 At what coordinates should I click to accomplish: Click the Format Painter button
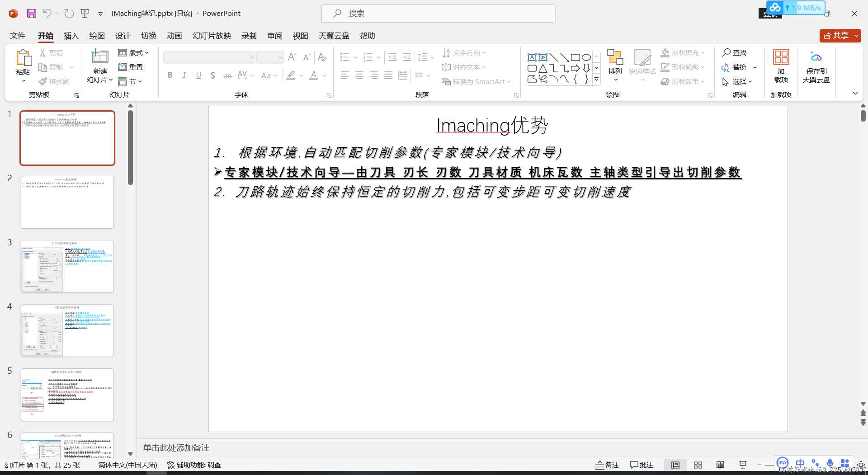pyautogui.click(x=54, y=81)
